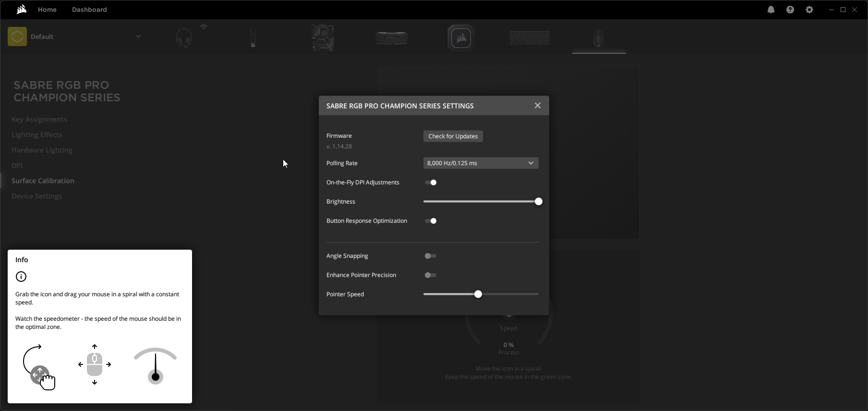This screenshot has width=868, height=411.
Task: Select the keyboard device icon
Action: [530, 37]
